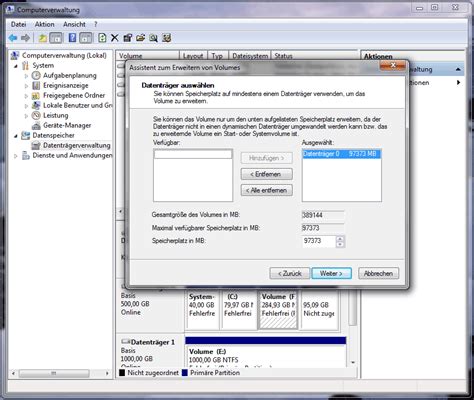Select Datenträger 0 in Ausgewählt list

(x=341, y=154)
